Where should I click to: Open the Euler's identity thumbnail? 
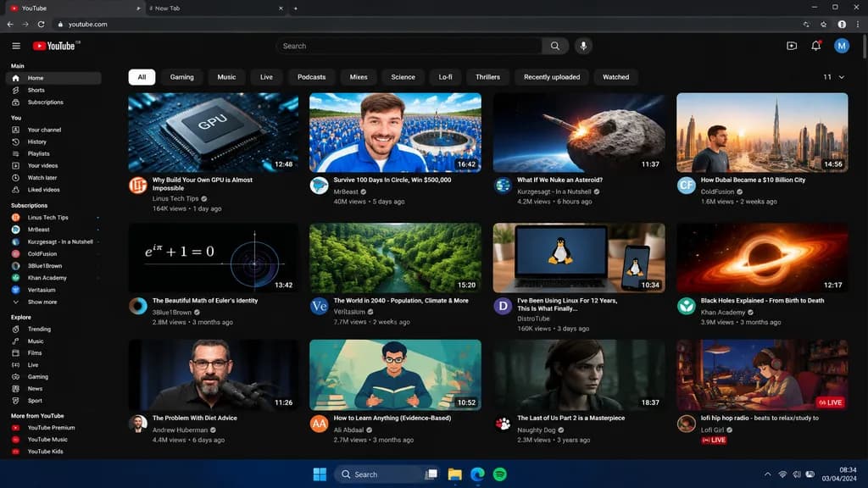213,258
